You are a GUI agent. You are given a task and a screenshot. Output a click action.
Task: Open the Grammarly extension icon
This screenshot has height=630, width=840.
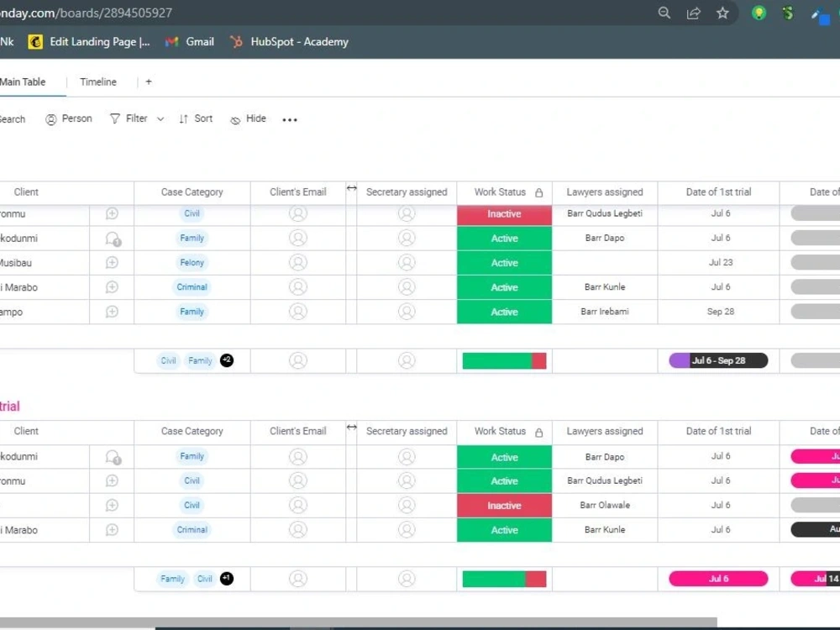coord(788,13)
